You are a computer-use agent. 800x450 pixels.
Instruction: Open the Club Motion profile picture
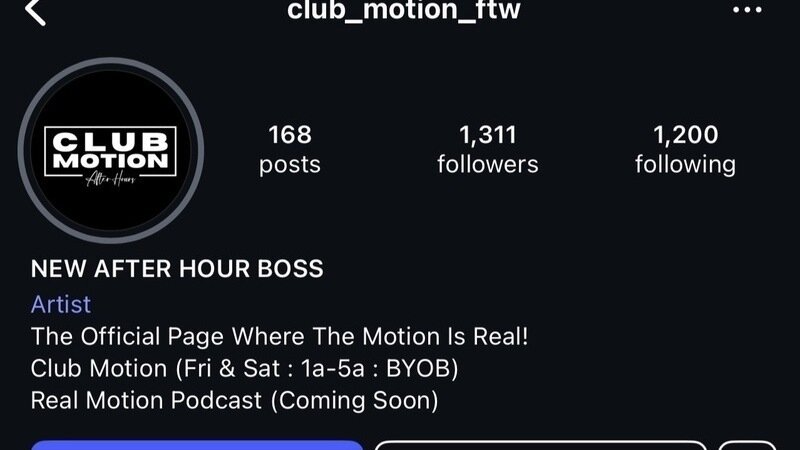coord(111,151)
